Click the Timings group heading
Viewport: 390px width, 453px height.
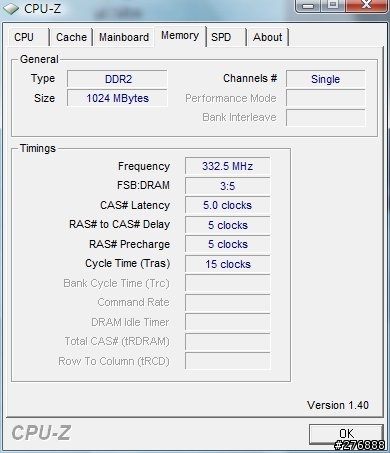[38, 148]
